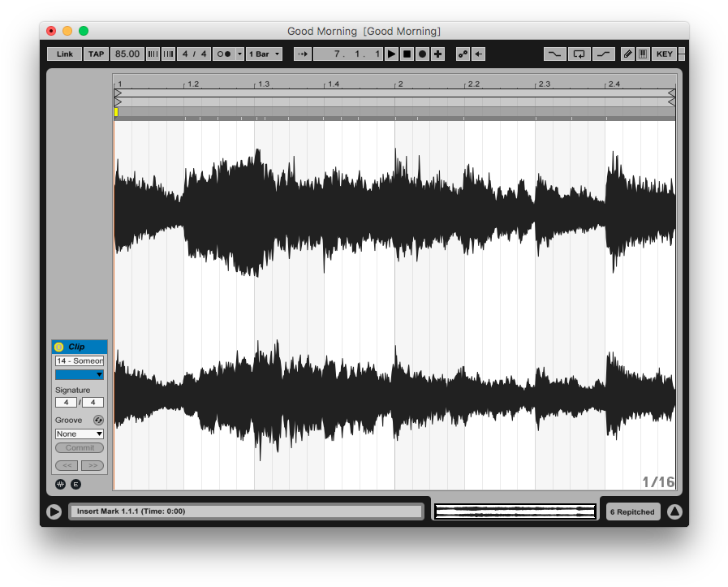
Task: Click the plus overdub button in transport
Action: (438, 54)
